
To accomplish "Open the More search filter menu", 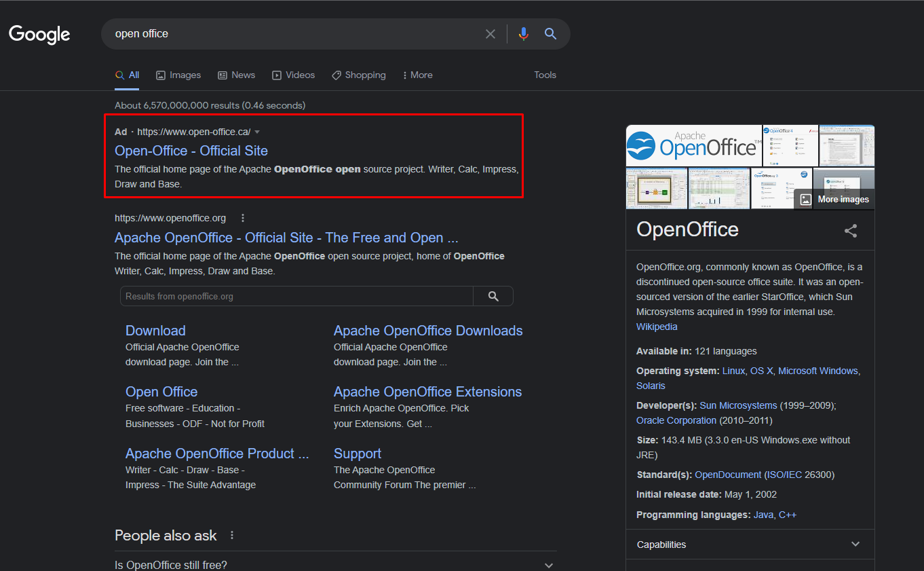I will (417, 75).
